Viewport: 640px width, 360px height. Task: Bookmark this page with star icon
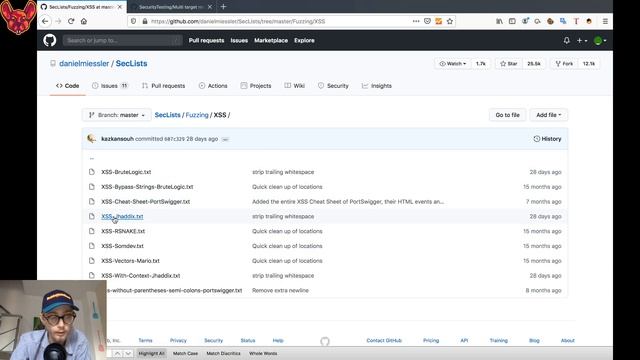point(450,21)
